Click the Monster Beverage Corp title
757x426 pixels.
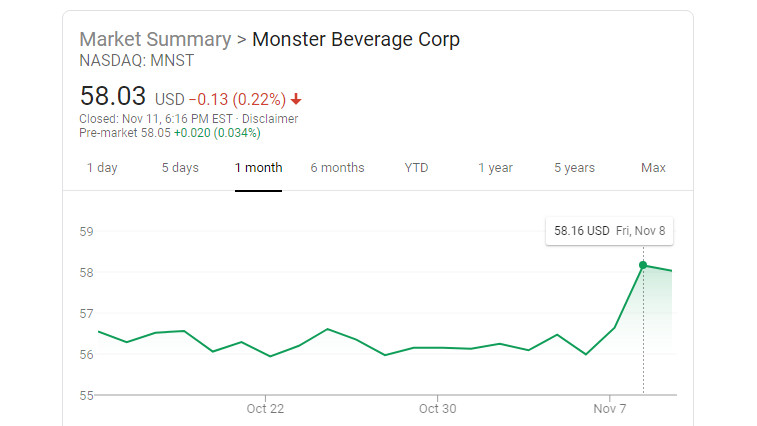[356, 39]
